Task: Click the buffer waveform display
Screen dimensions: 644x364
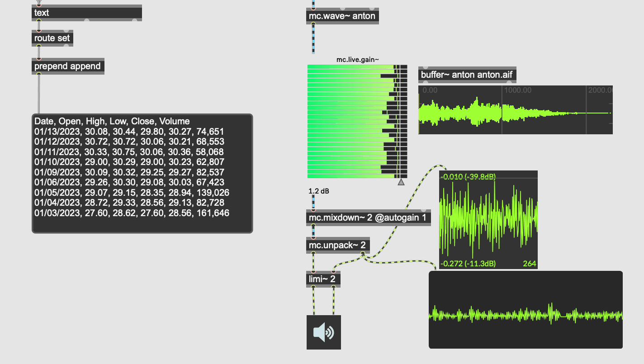Action: pyautogui.click(x=516, y=109)
